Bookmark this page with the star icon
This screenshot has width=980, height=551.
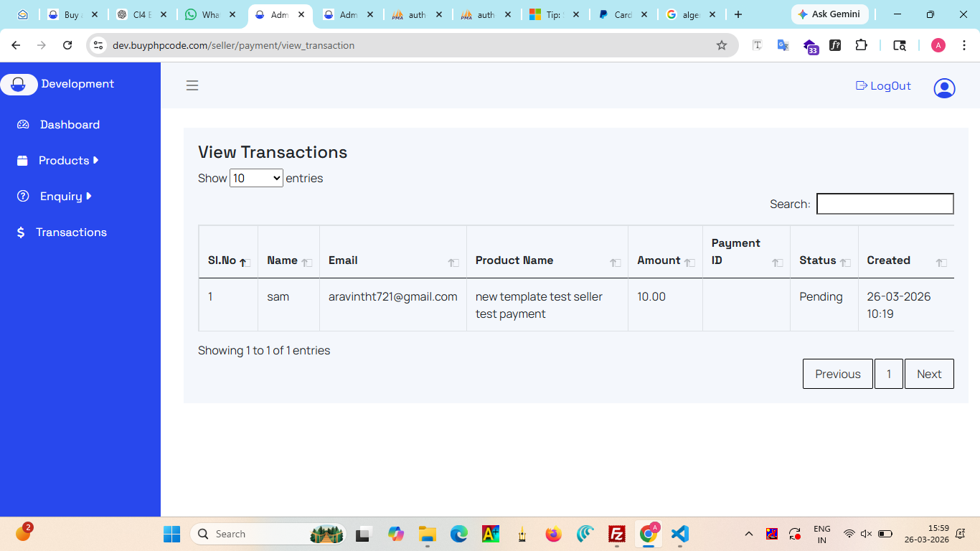pos(722,45)
